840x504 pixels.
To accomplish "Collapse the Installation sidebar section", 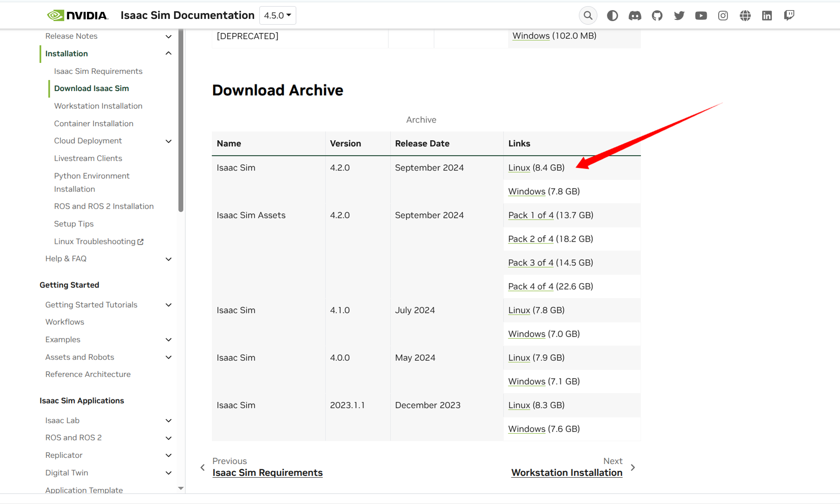I will pyautogui.click(x=168, y=54).
